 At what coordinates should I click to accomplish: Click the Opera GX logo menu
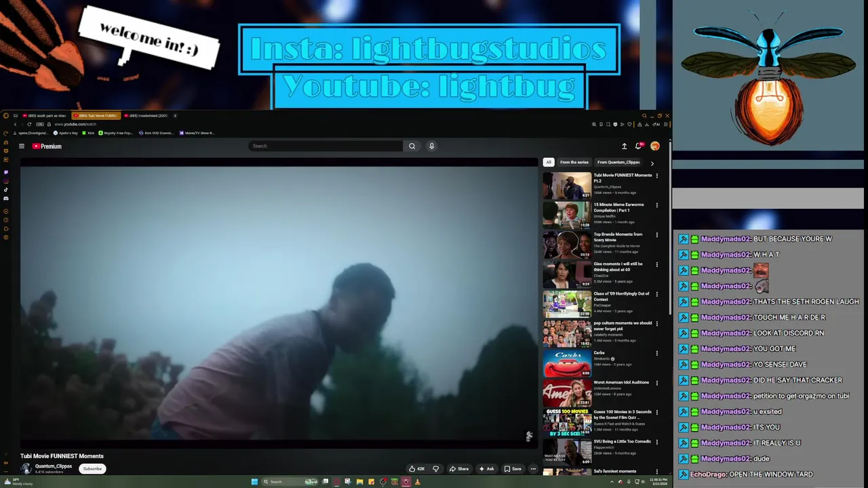pos(6,116)
